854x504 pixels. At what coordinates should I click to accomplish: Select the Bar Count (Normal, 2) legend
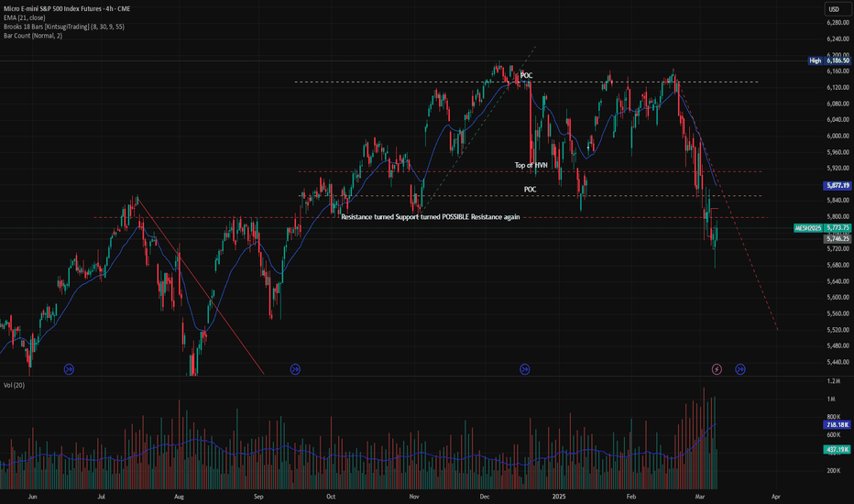coord(33,36)
